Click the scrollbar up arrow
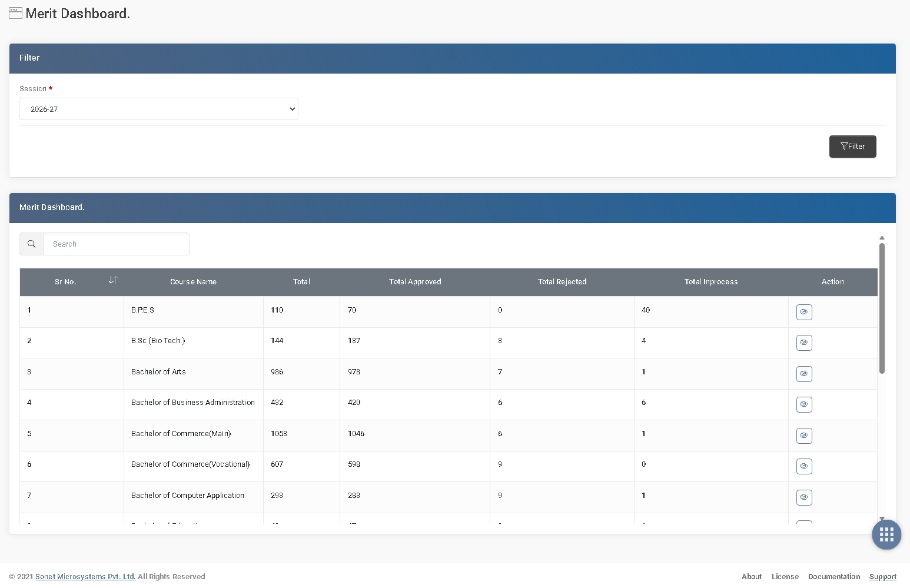910x588 pixels. click(x=882, y=238)
